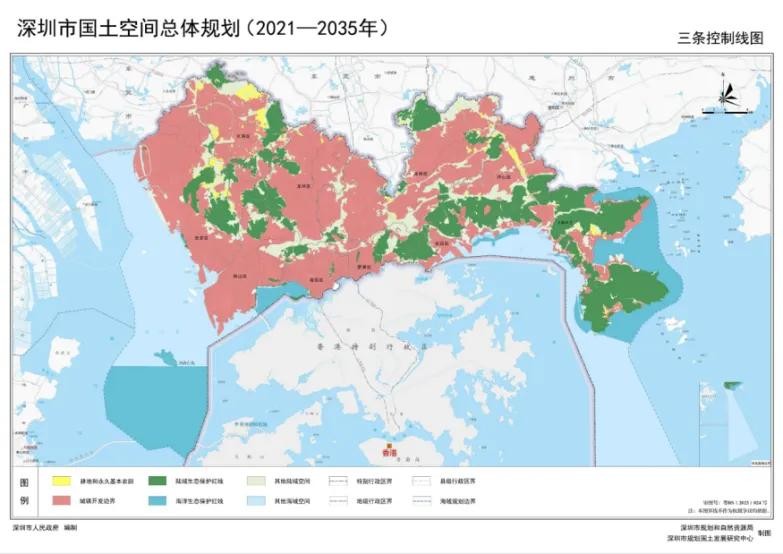Click the 图例 legend heading
Screen dimensions: 783x554
pos(25,489)
